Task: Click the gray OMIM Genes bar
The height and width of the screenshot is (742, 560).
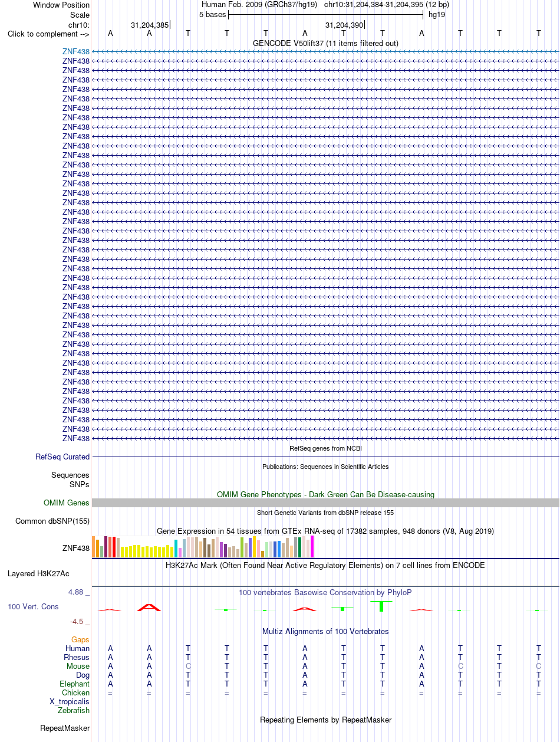Action: [x=325, y=503]
